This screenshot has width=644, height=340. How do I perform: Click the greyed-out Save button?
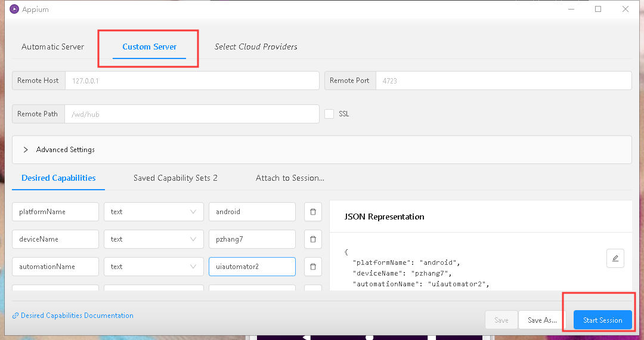(501, 320)
